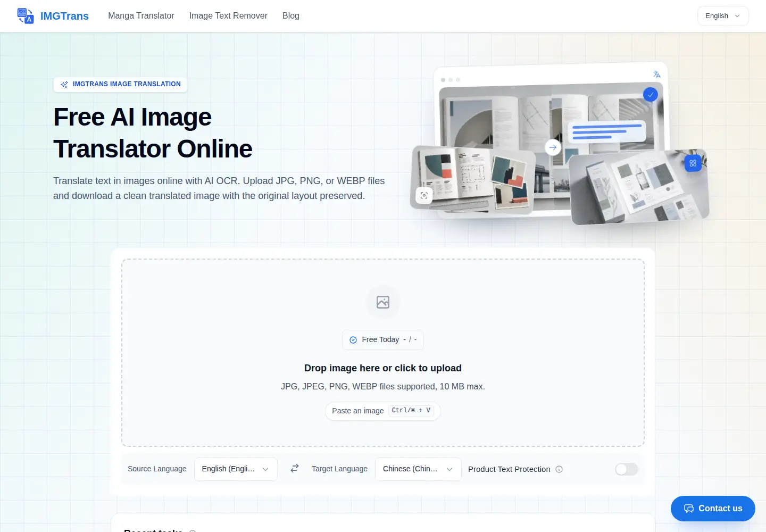Click the scan icon on hero card
766x532 pixels.
tap(424, 196)
